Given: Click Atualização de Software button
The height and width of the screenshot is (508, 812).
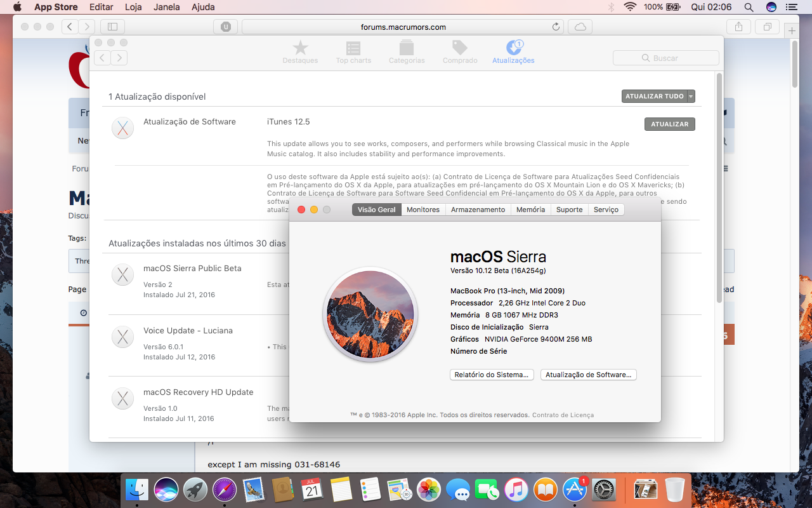Looking at the screenshot, I should click(589, 375).
